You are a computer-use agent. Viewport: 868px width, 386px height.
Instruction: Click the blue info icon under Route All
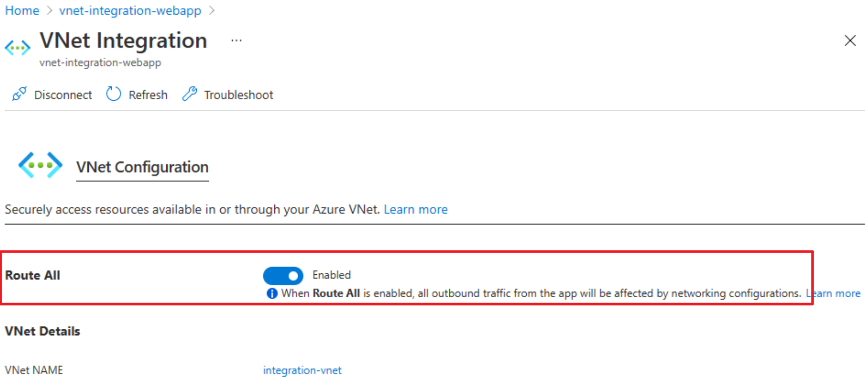coord(272,294)
